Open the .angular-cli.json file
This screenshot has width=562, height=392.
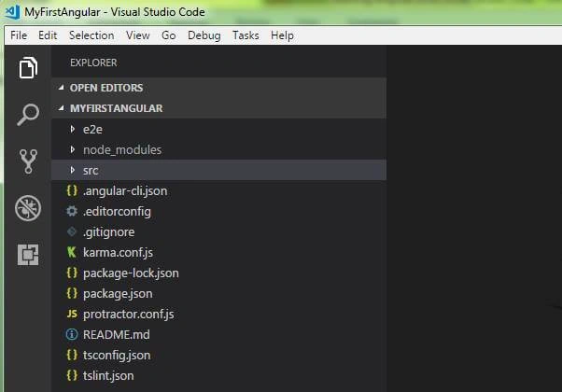pos(125,191)
